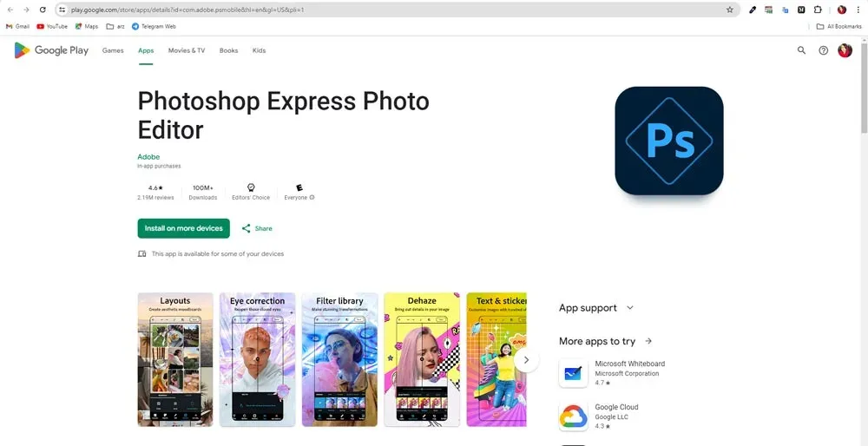Viewport: 868px width, 446px height.
Task: Open the Kids tab
Action: [x=259, y=50]
